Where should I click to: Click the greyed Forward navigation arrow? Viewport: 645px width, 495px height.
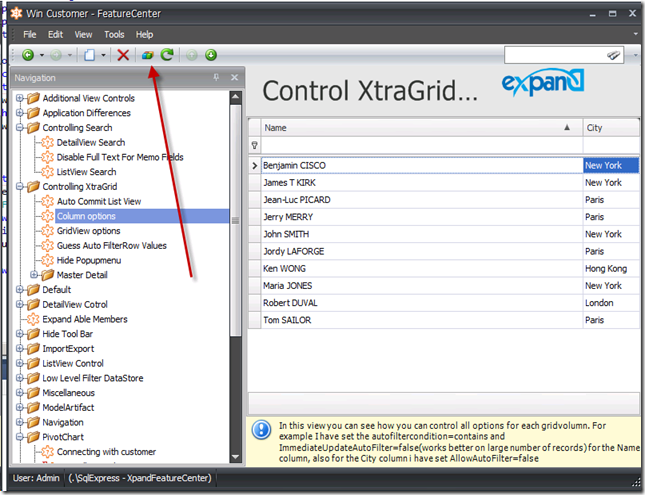pyautogui.click(x=56, y=55)
